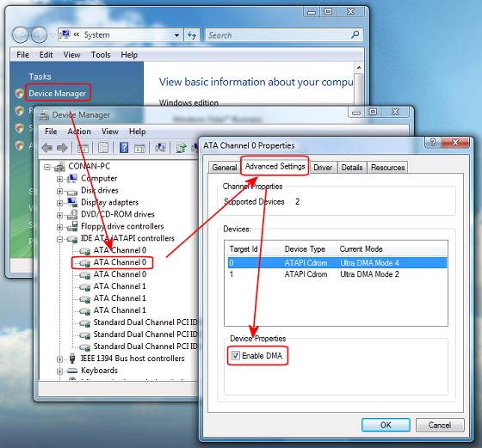Switch to the Resources tab

387,168
